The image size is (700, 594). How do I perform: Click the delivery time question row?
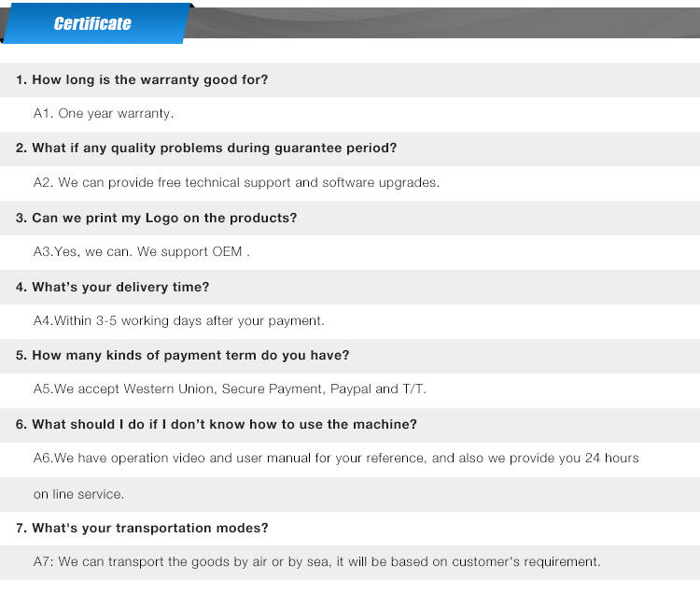[x=350, y=287]
